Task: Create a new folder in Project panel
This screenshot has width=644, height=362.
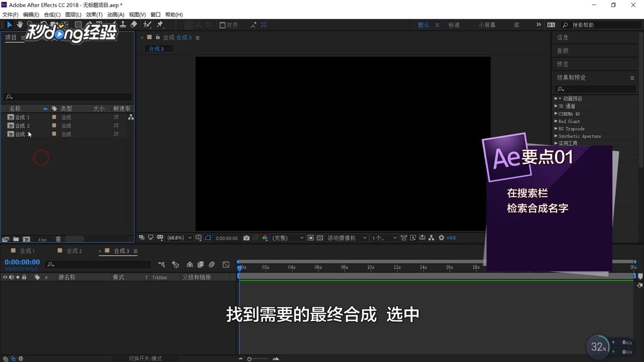Action: click(x=16, y=239)
